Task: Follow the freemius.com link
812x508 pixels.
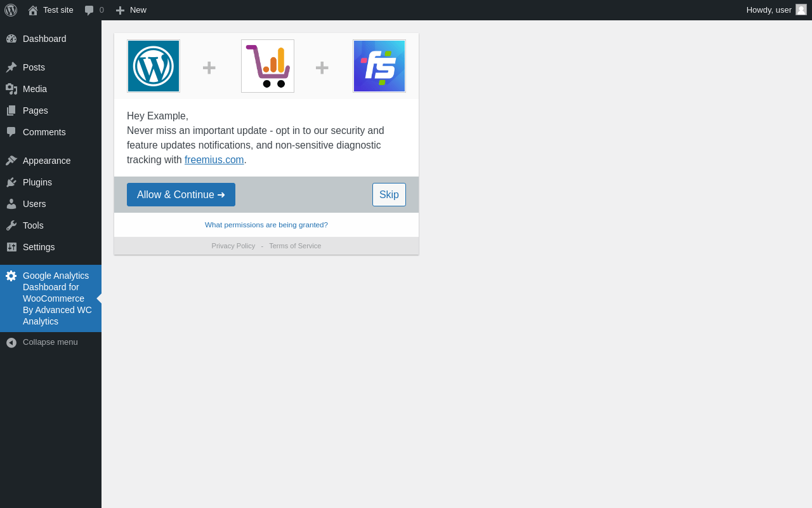Action: coord(214,160)
